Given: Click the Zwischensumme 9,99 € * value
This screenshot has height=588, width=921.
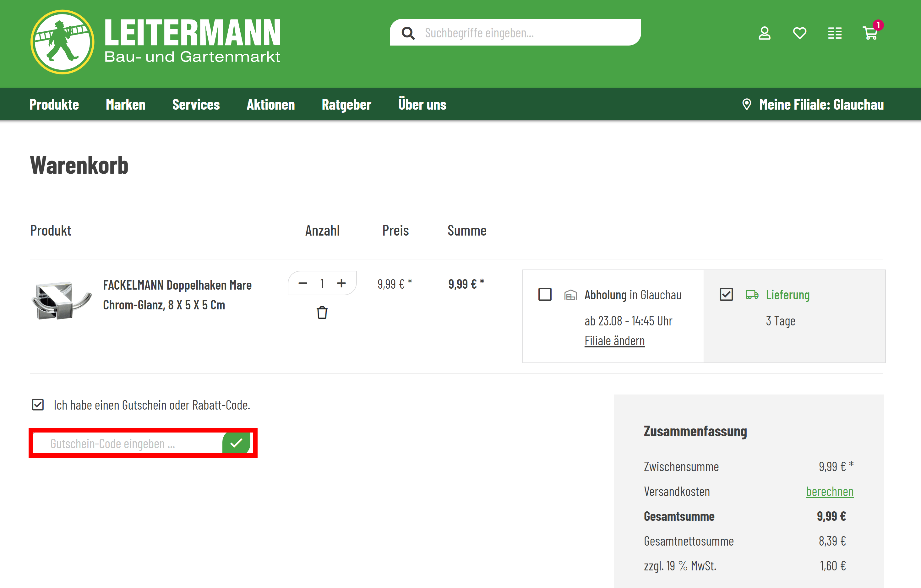Looking at the screenshot, I should pyautogui.click(x=836, y=467).
